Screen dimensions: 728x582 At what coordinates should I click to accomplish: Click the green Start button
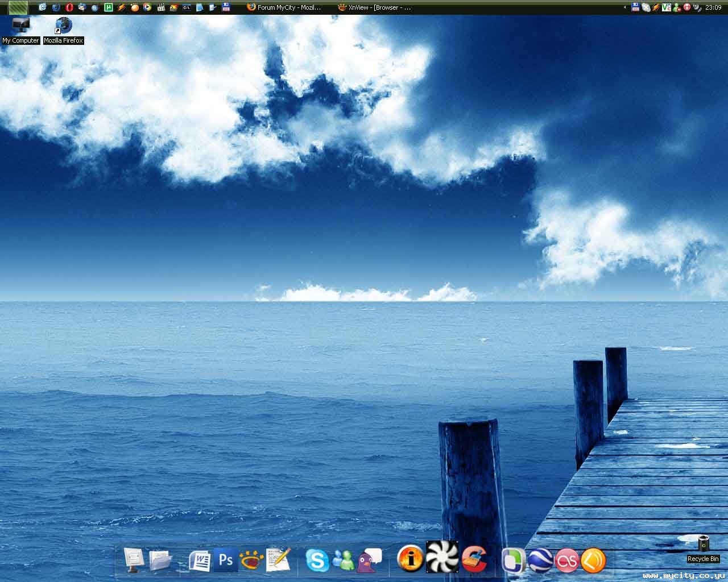coord(18,7)
